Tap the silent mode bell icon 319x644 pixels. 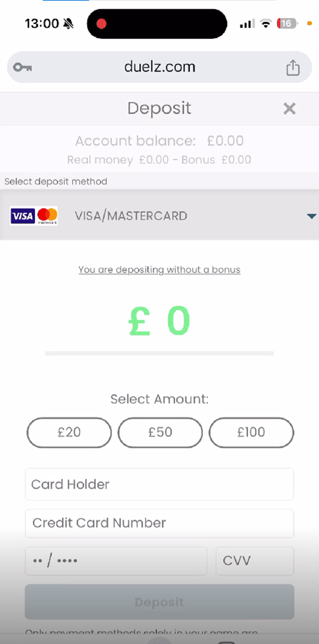(x=68, y=24)
